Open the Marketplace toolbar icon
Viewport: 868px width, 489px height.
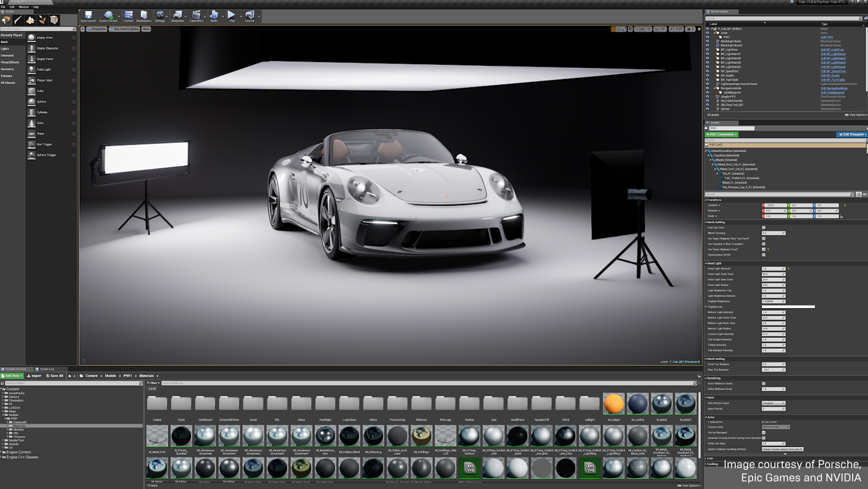[x=143, y=16]
